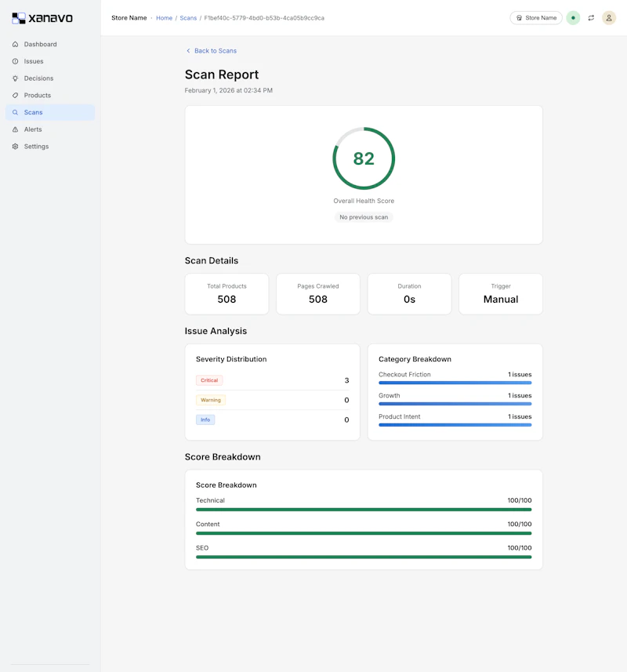Image resolution: width=627 pixels, height=672 pixels.
Task: Click the Growth category progress bar
Action: coord(455,404)
